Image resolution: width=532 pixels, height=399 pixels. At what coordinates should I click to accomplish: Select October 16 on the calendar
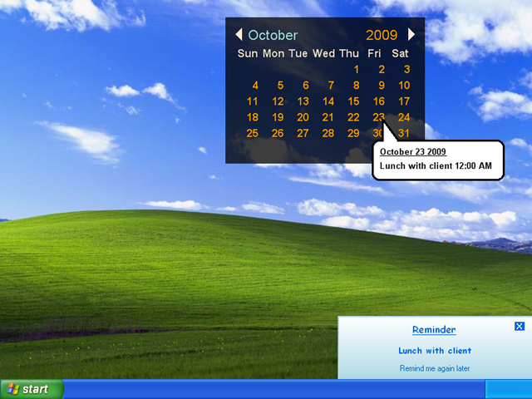point(379,101)
